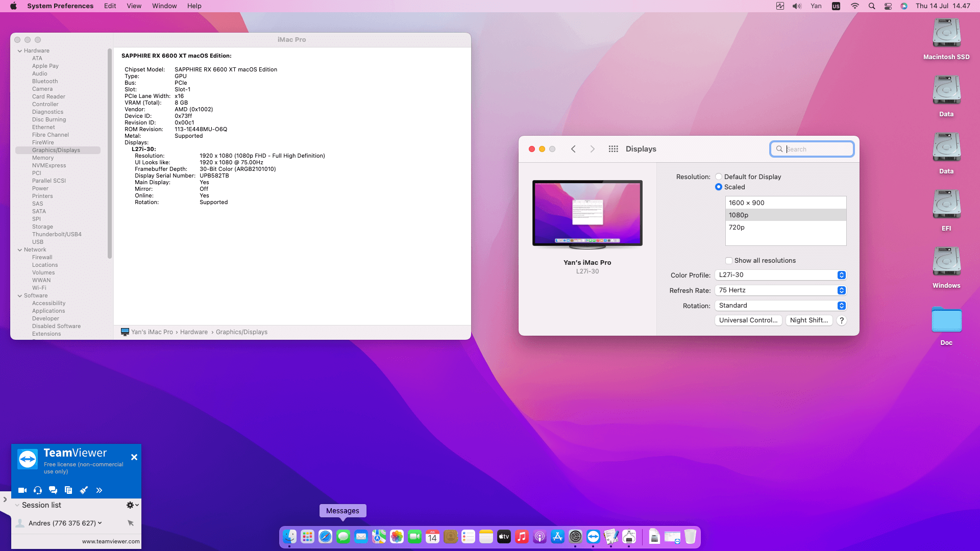Open Mail from the Dock
This screenshot has height=551, width=980.
point(361,537)
